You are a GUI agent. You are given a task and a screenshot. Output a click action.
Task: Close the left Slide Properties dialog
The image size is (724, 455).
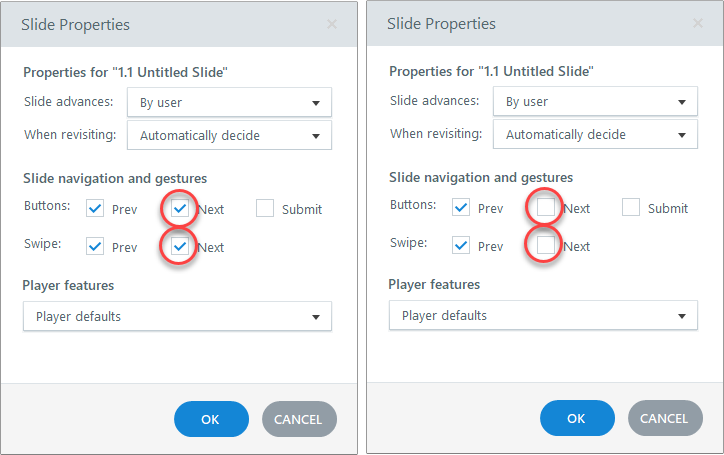(x=332, y=24)
